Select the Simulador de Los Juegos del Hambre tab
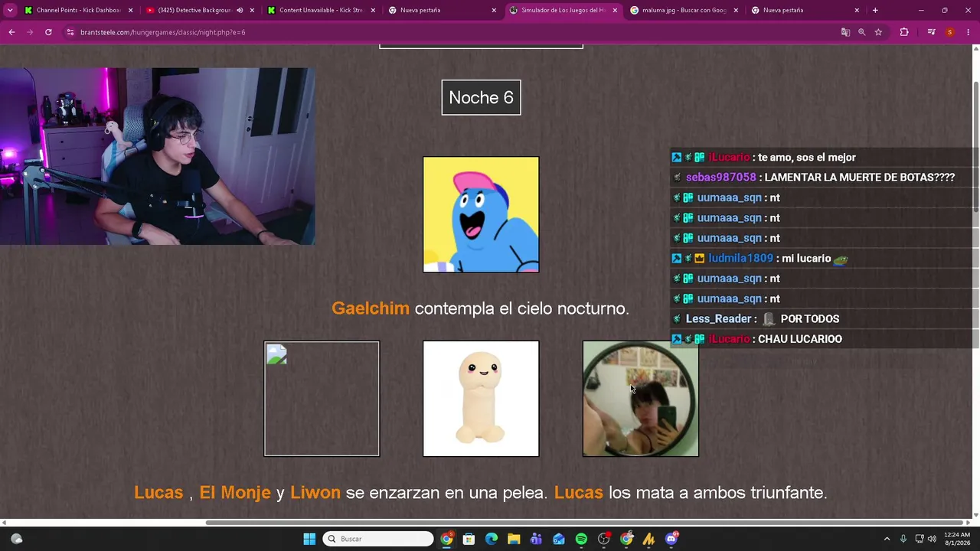The image size is (980, 551). tap(563, 10)
